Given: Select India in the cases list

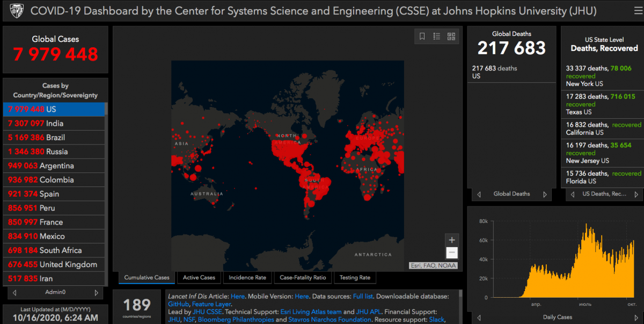Looking at the screenshot, I should [x=54, y=124].
